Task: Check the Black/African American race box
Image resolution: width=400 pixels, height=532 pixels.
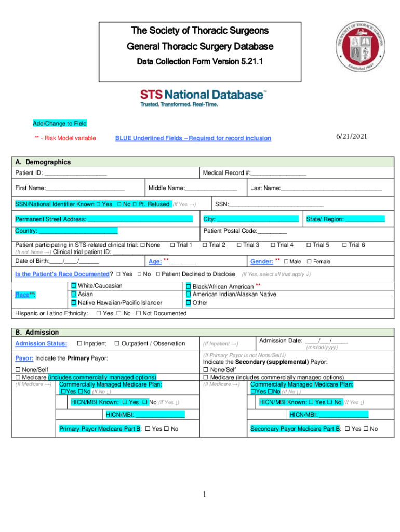Action: click(189, 286)
